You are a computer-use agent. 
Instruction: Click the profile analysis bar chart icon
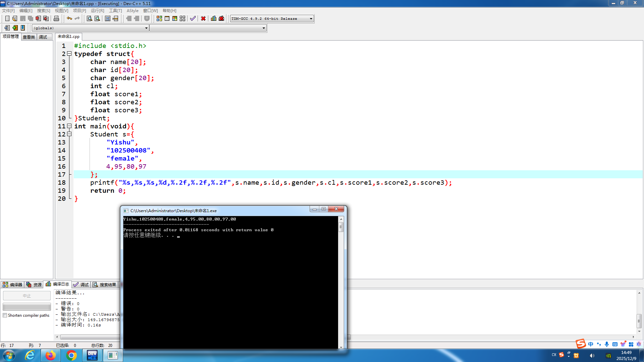click(x=213, y=18)
